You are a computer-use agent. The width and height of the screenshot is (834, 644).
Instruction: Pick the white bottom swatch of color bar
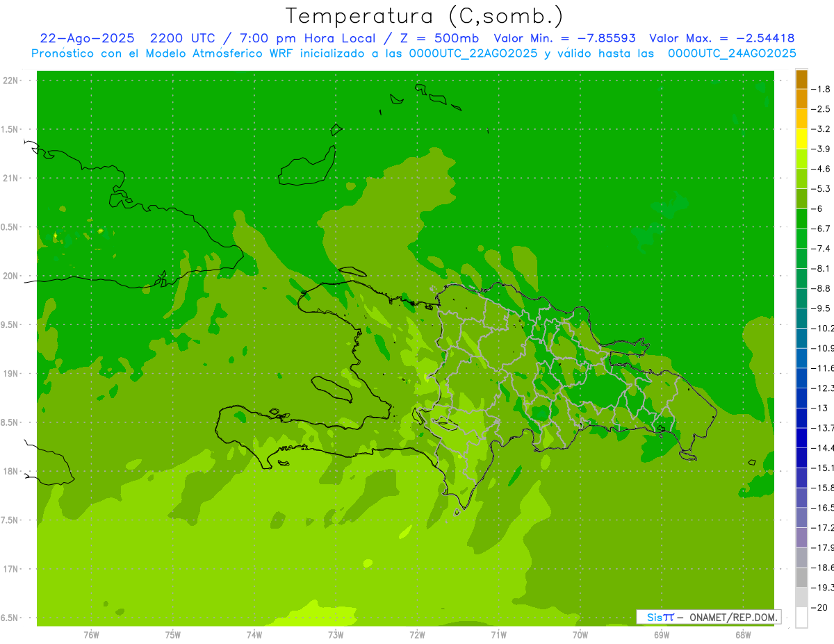coord(801,618)
